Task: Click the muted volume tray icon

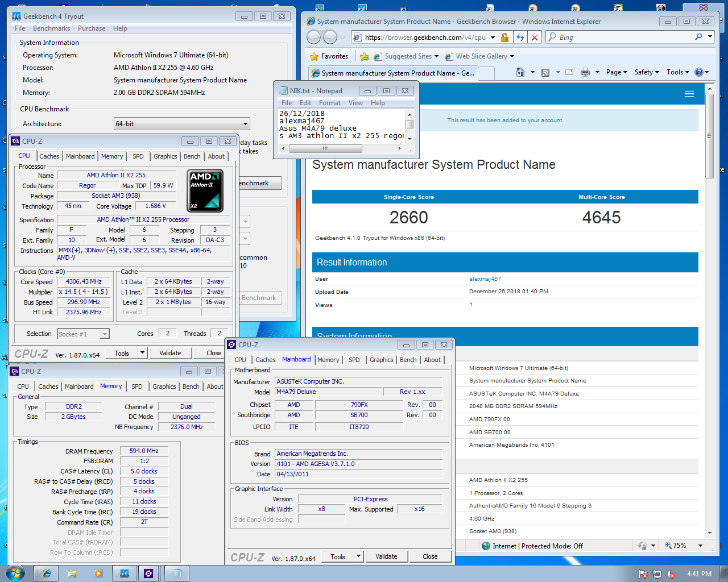Action: 671,574
